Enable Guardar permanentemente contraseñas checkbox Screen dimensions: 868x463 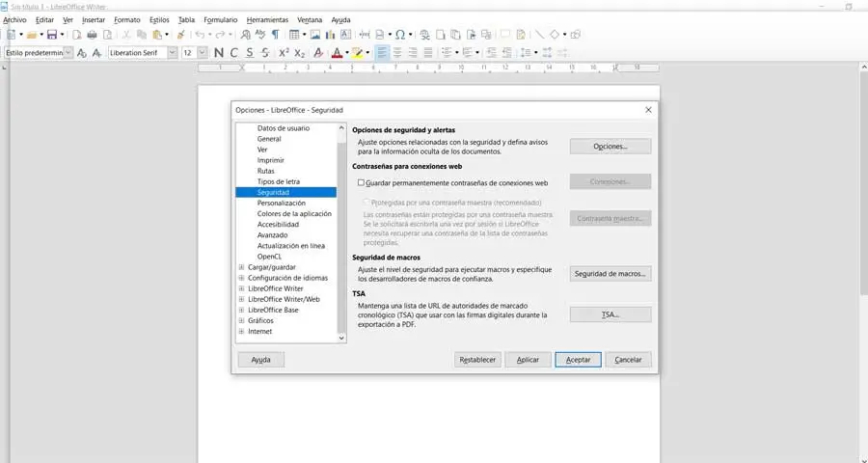click(x=361, y=182)
